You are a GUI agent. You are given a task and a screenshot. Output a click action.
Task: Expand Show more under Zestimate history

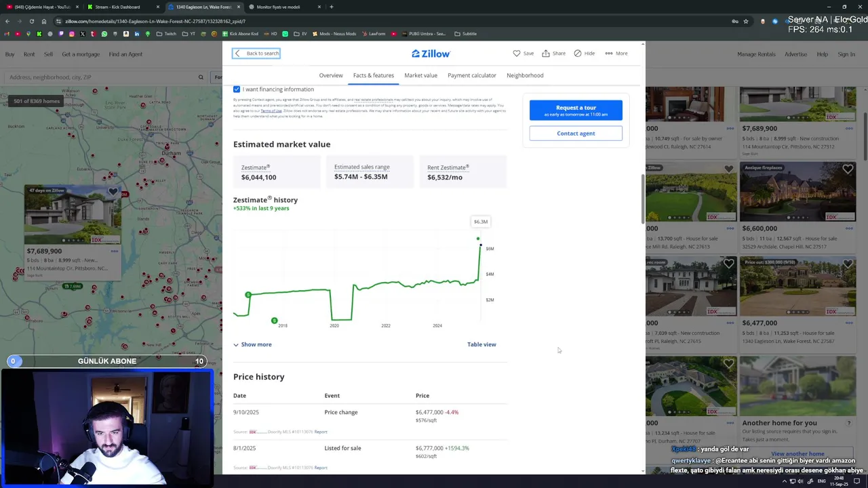(252, 344)
